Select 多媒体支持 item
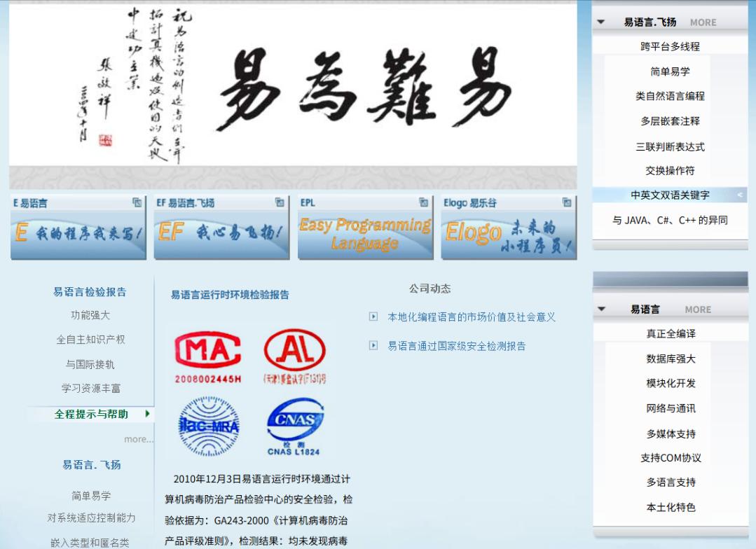The image size is (756, 549). coord(671,433)
